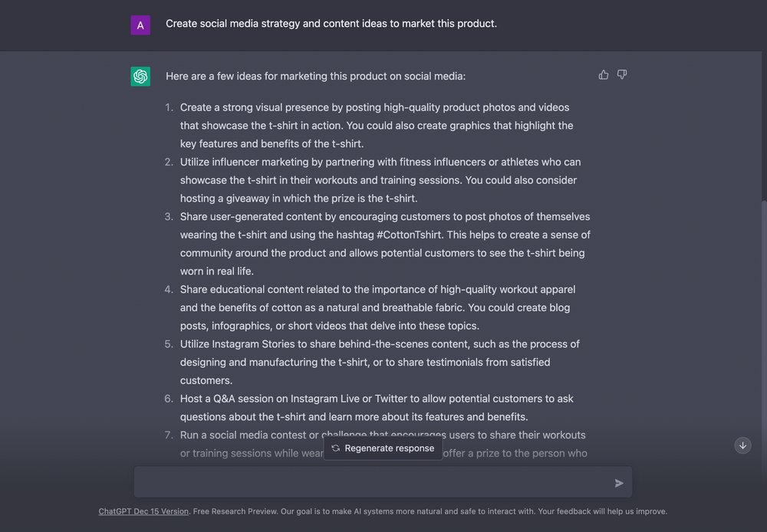767x532 pixels.
Task: Click list item four about educational content
Action: (x=376, y=307)
